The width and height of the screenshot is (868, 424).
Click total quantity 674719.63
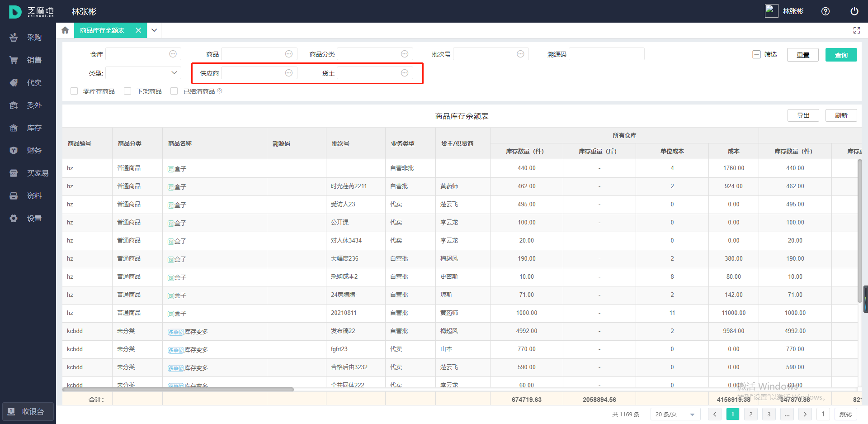coord(527,400)
